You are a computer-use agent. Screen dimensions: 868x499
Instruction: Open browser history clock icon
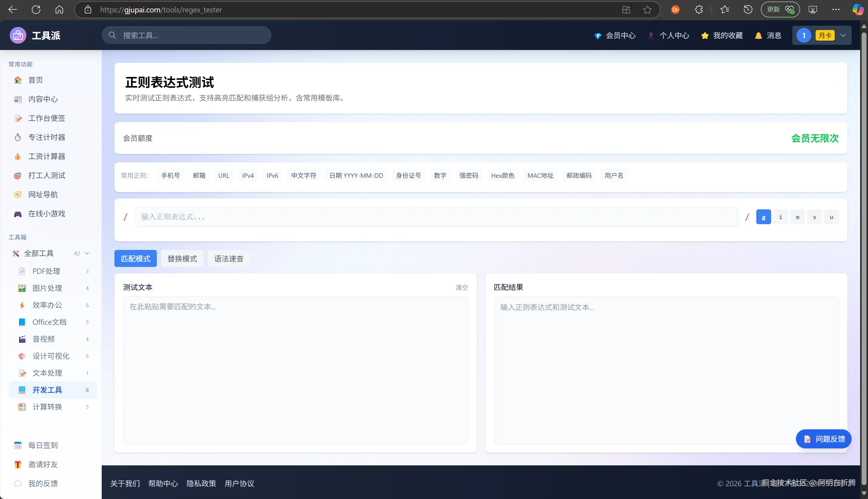[x=748, y=10]
